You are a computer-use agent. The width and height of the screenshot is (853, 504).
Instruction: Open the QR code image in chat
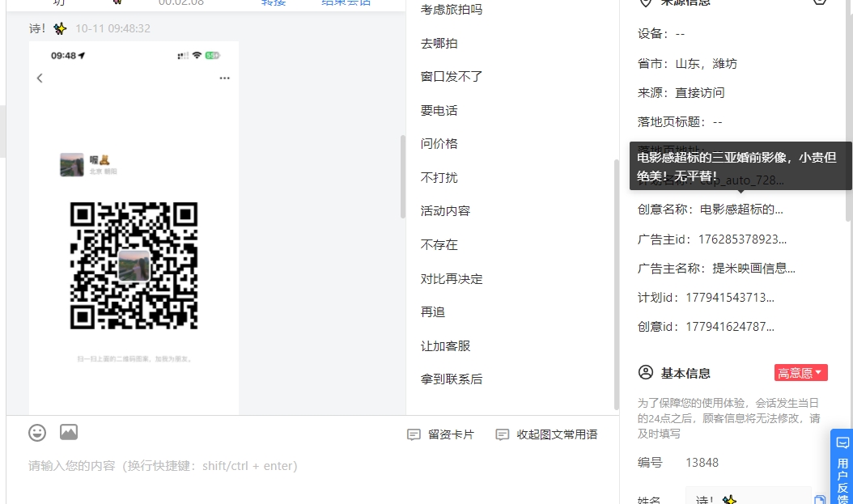point(134,266)
